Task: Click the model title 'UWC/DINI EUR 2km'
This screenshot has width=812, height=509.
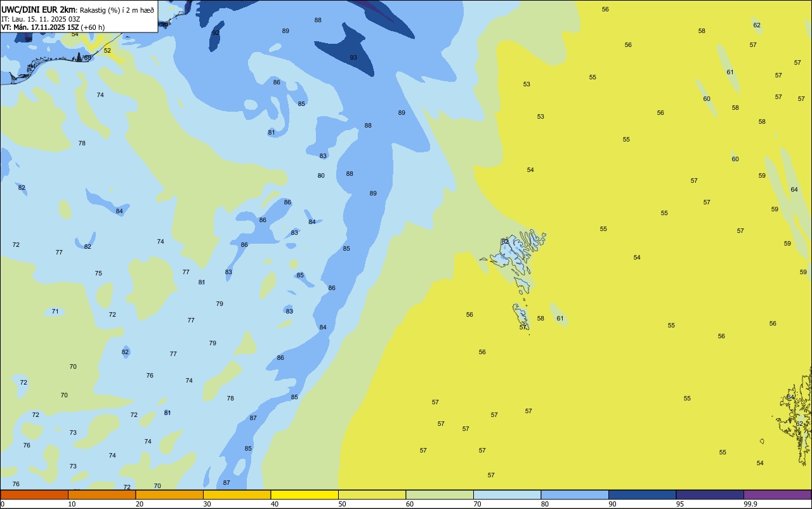Action: pos(39,9)
